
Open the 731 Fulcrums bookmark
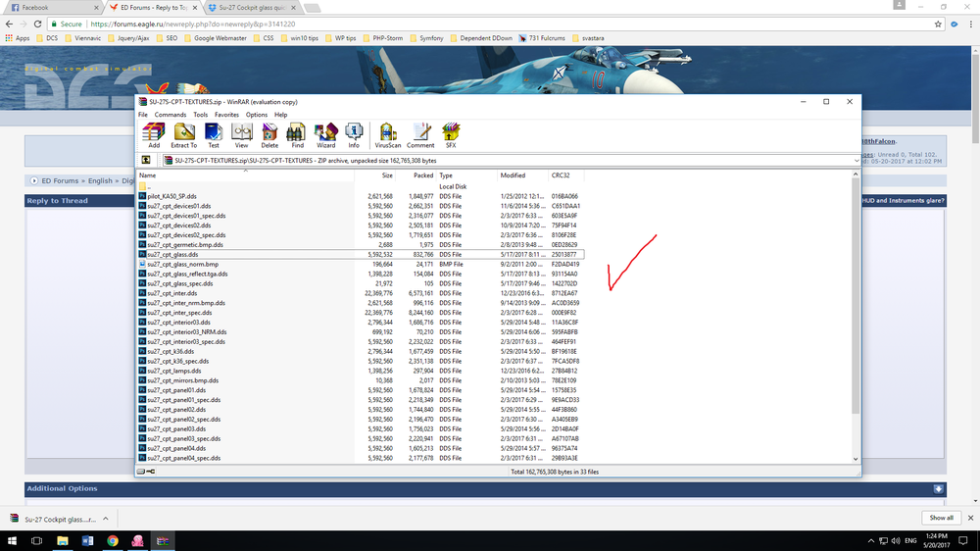point(542,38)
